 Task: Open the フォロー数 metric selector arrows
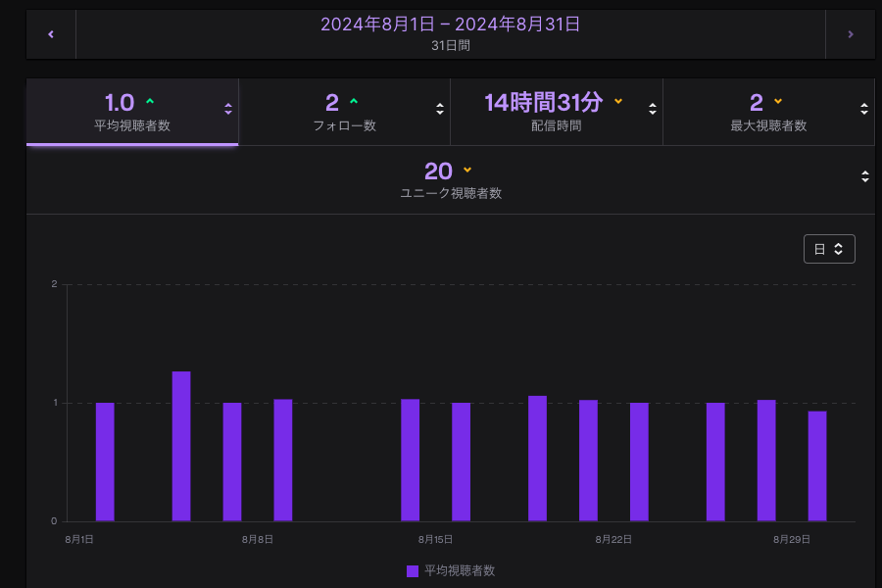440,109
